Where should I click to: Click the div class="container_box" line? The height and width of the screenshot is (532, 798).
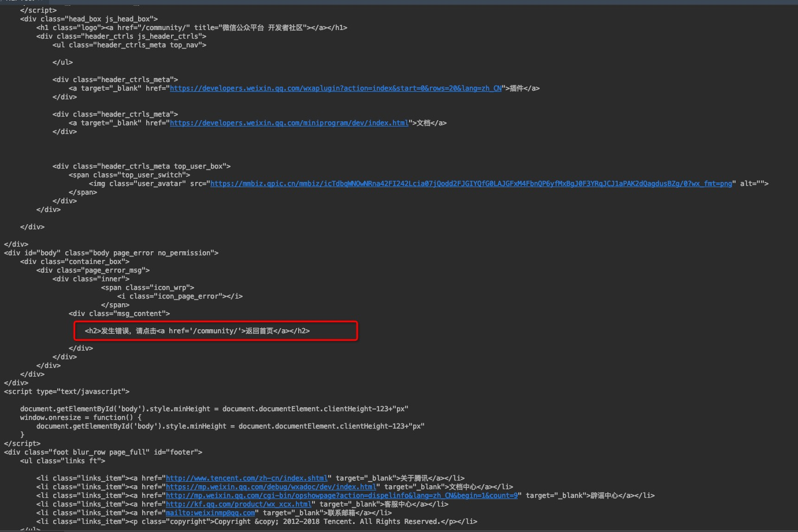[75, 262]
